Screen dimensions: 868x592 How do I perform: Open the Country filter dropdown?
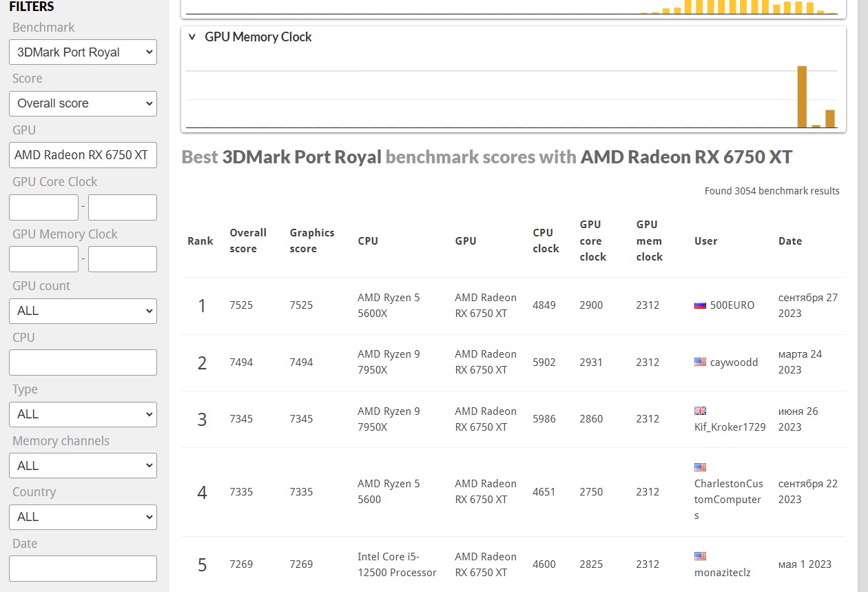tap(83, 517)
